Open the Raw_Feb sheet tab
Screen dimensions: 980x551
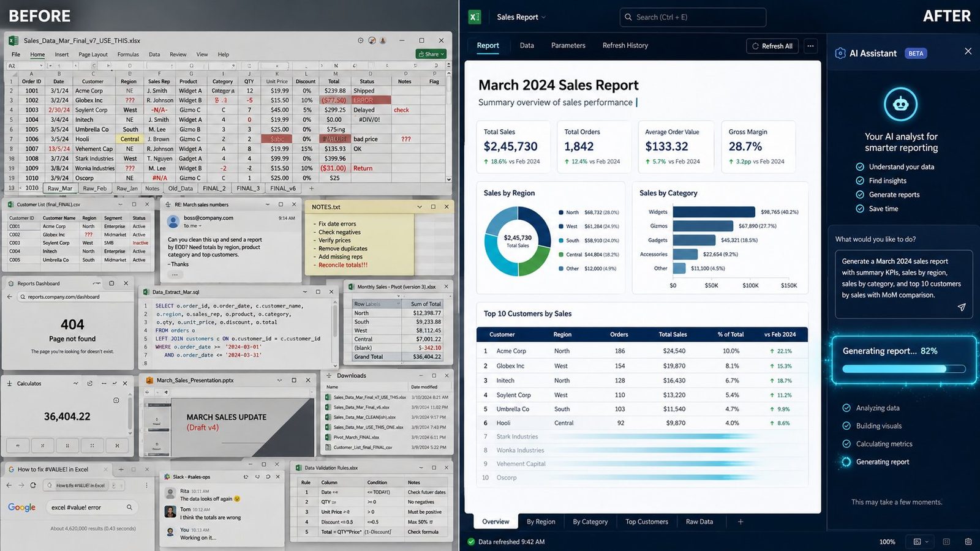(94, 189)
